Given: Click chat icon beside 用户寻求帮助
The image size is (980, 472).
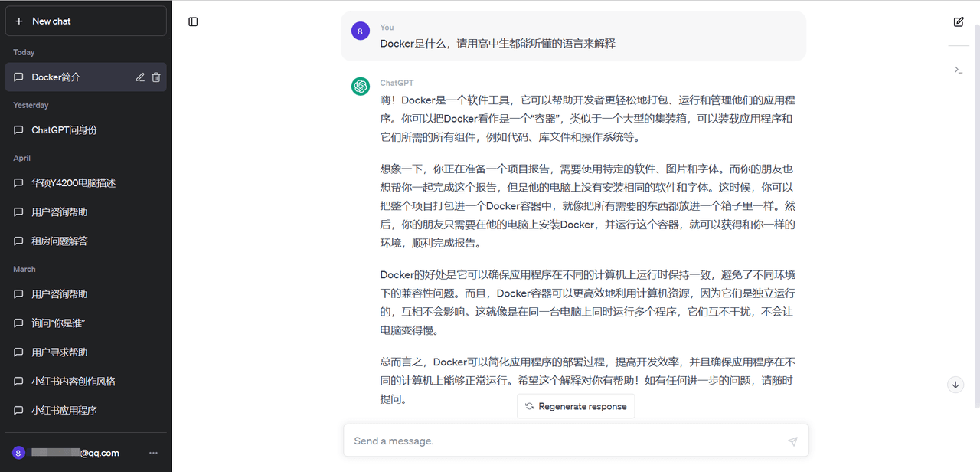Looking at the screenshot, I should 19,352.
